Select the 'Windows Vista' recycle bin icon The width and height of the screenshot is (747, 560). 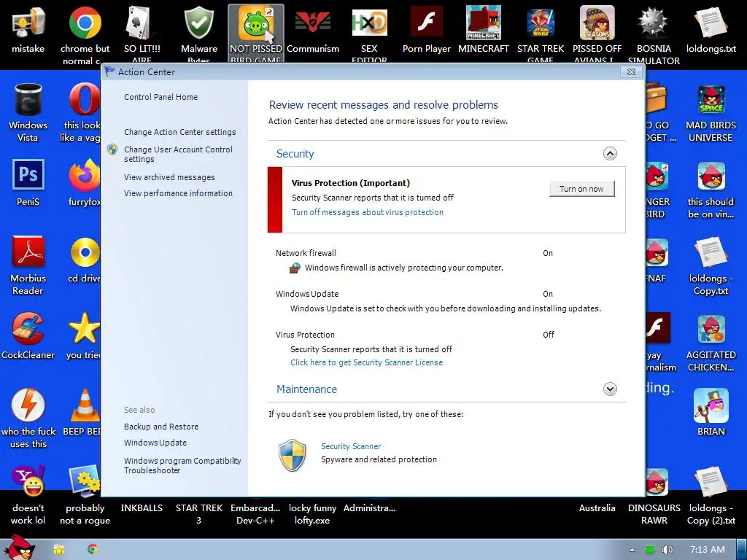pyautogui.click(x=28, y=100)
